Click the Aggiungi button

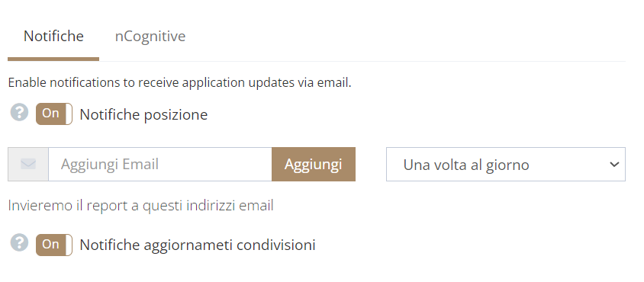314,164
